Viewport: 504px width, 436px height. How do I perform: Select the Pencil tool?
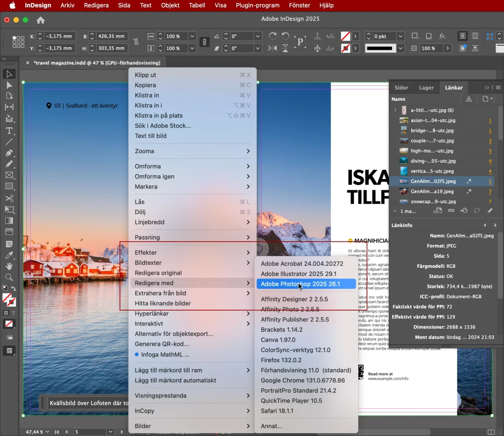9,164
